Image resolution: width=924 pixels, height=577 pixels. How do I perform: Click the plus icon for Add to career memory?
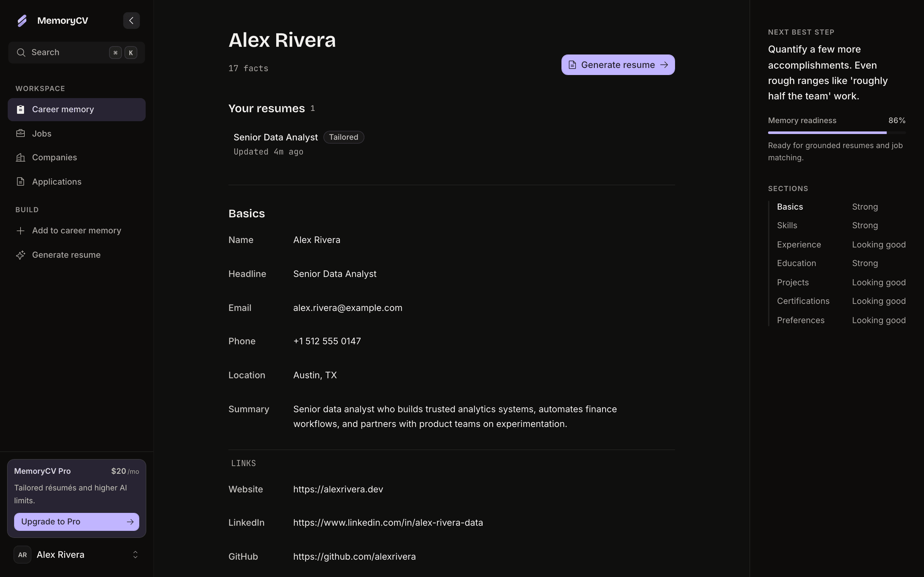[x=21, y=231]
